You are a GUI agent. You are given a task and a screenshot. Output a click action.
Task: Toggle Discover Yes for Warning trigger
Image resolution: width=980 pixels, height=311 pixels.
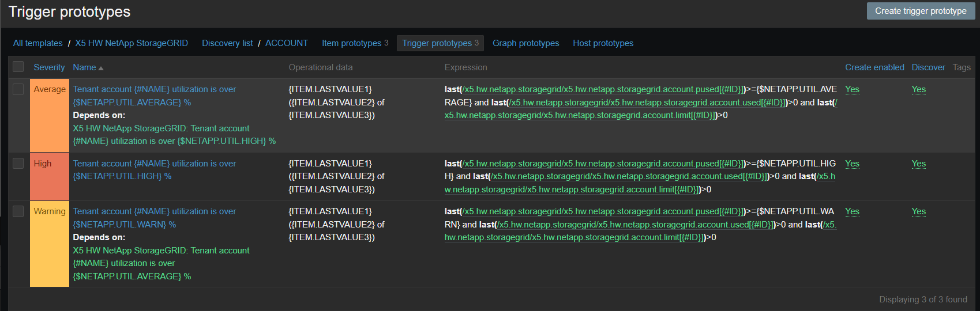[918, 211]
